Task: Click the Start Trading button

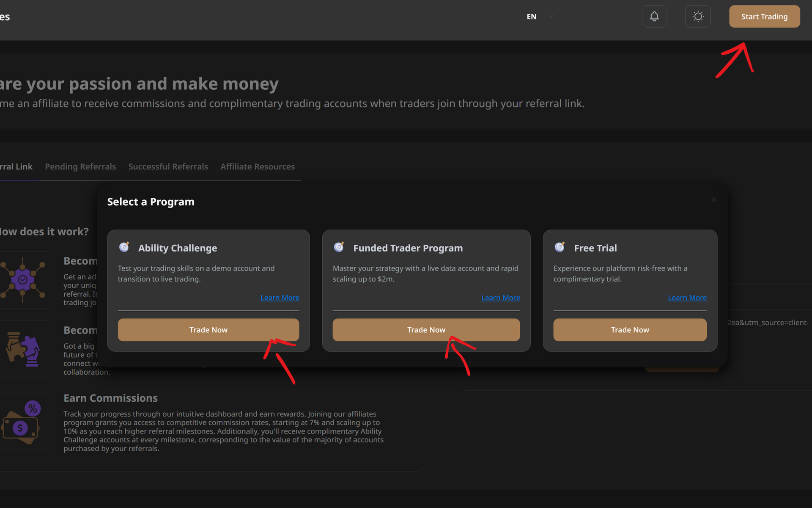Action: (x=764, y=17)
